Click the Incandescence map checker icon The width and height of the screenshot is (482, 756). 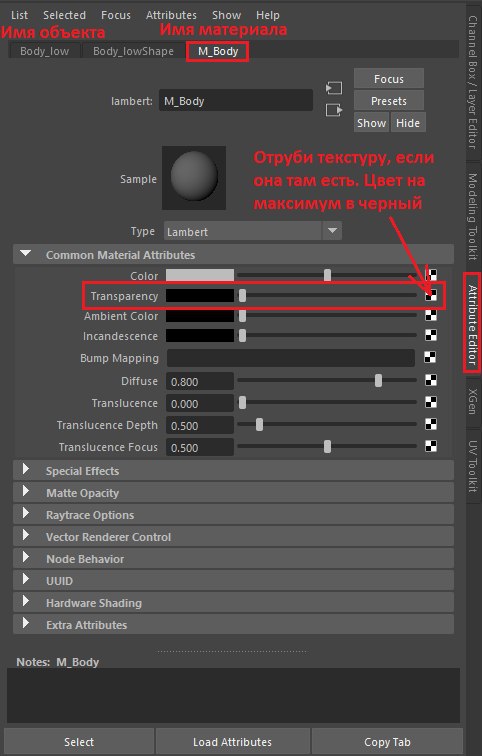pos(431,336)
